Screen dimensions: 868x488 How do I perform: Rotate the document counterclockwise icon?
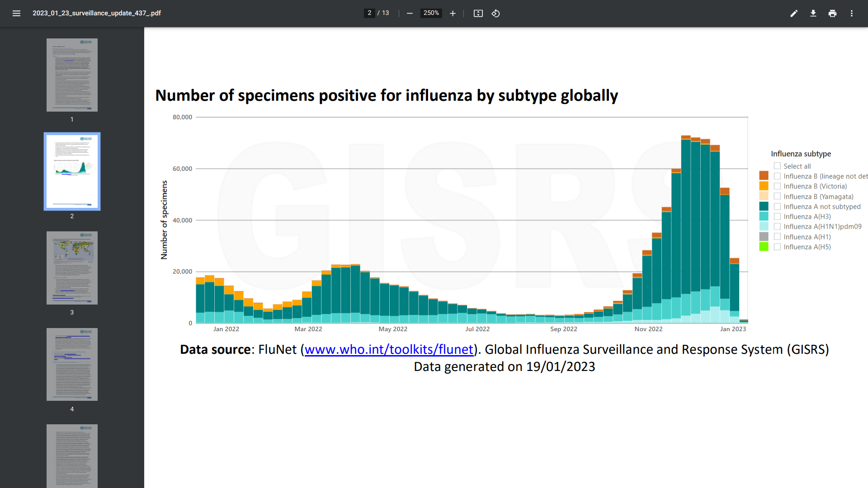[x=496, y=13]
